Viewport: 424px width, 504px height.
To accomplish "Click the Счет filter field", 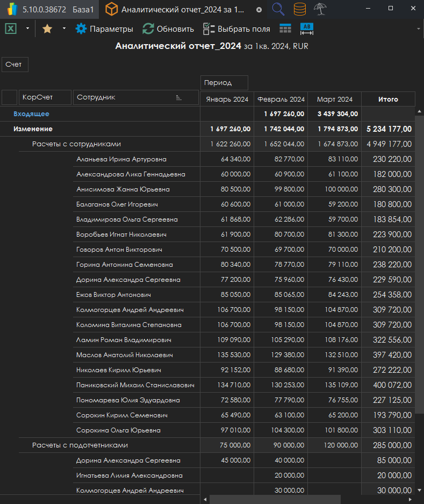I will pos(15,65).
